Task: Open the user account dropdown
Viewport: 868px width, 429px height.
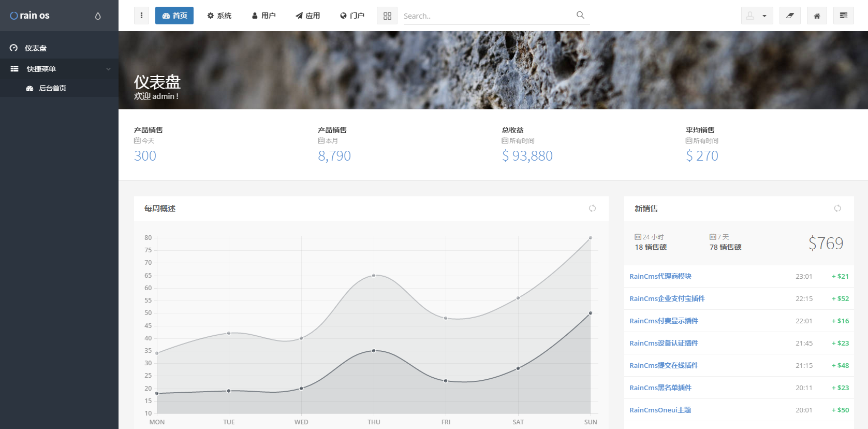Action: [757, 16]
